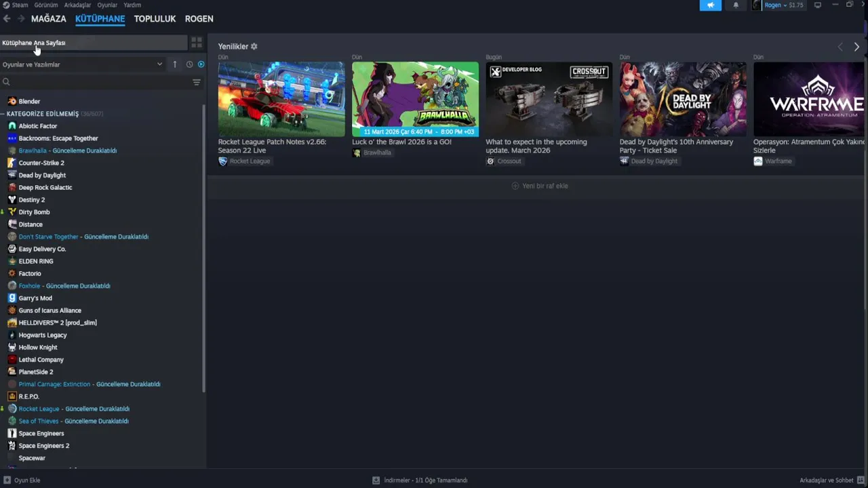Change sort direction arrow in library filter
Viewport: 868px width, 488px height.
[175, 64]
